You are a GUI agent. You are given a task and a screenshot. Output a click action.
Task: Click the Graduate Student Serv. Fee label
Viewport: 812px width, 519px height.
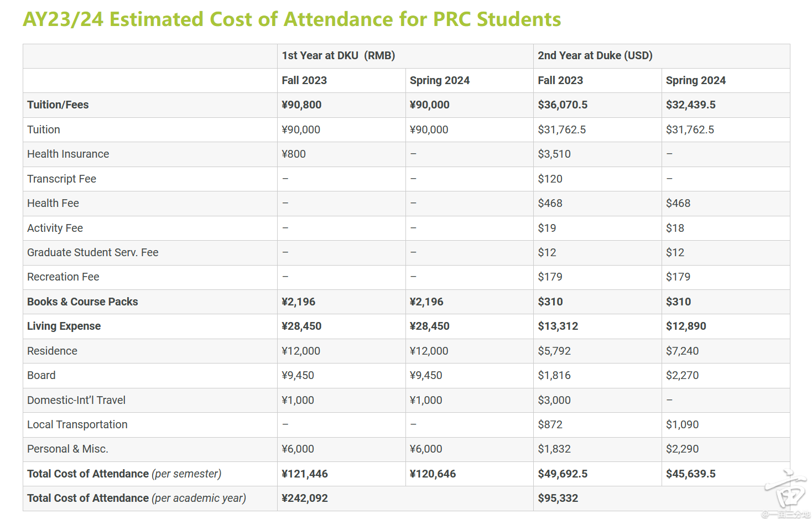92,253
